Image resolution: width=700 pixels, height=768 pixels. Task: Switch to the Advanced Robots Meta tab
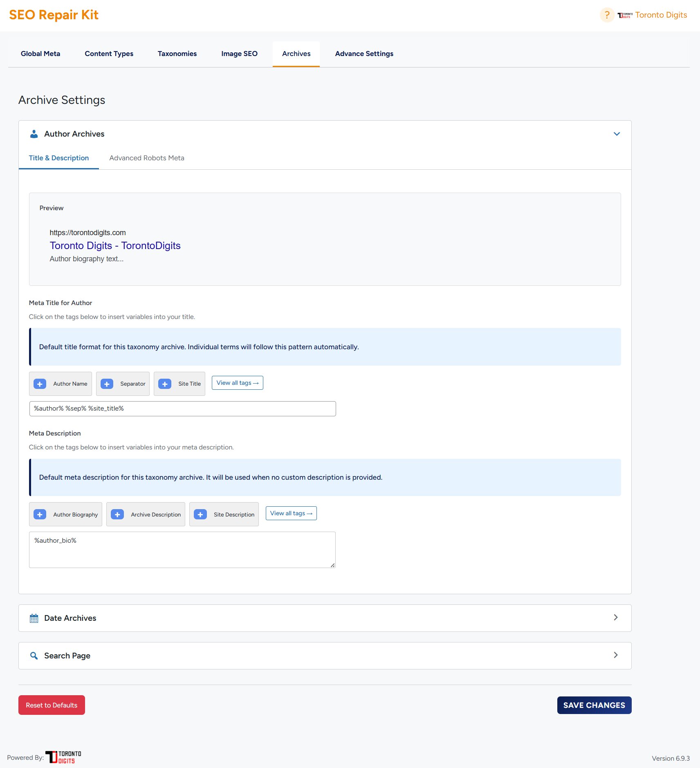click(x=146, y=158)
